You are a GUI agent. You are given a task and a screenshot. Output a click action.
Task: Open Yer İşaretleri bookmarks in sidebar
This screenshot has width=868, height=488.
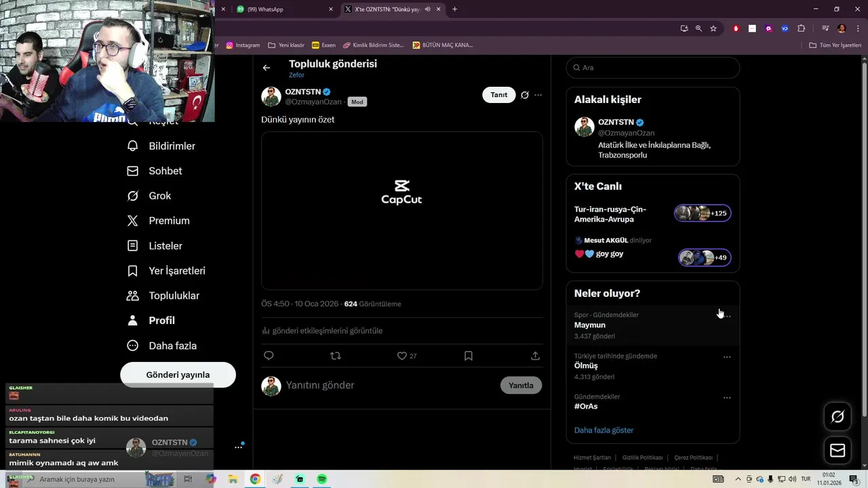167,271
